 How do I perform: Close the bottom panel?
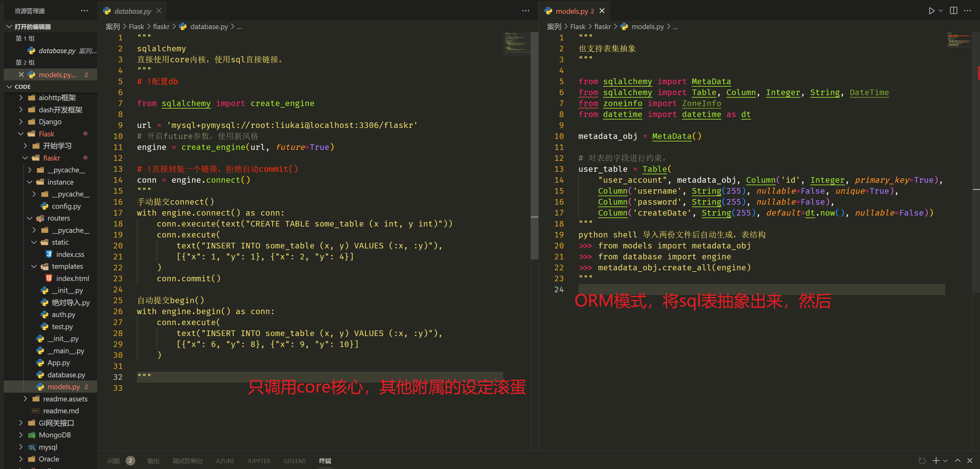(x=970, y=461)
